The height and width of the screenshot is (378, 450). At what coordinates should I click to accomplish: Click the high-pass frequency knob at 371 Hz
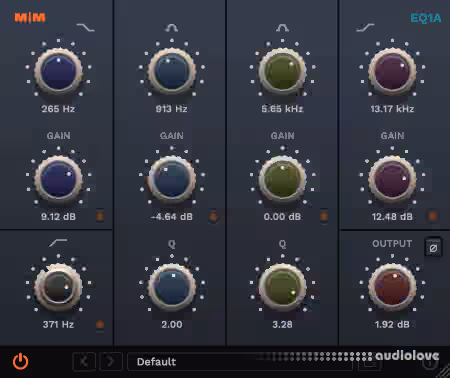[x=58, y=287]
